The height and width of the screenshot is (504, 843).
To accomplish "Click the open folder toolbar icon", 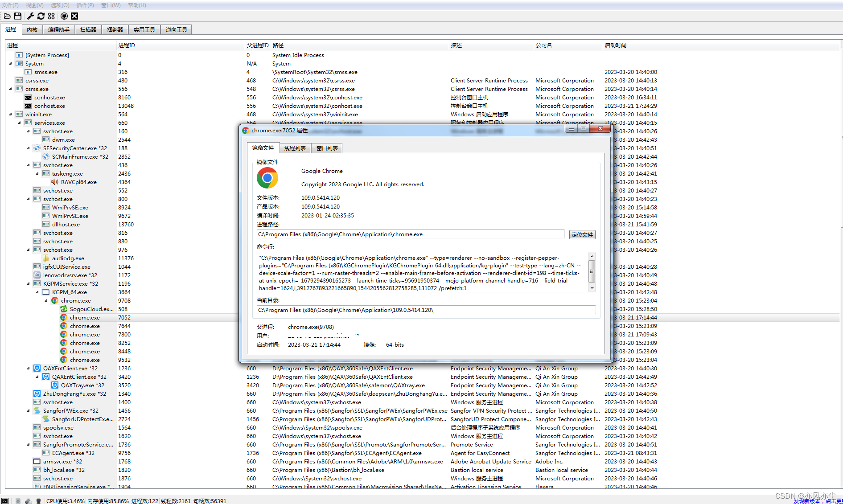I will (x=8, y=16).
